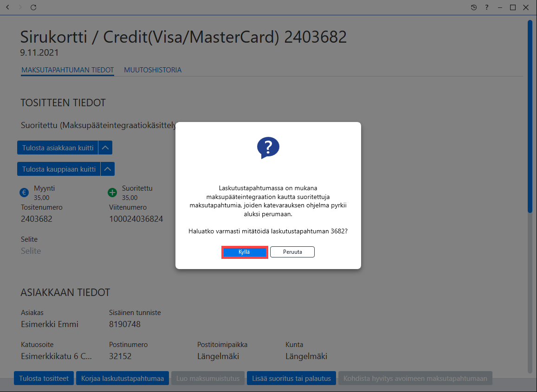Click Tulosta tositteet button
Screen dimensions: 537x392
(44, 378)
